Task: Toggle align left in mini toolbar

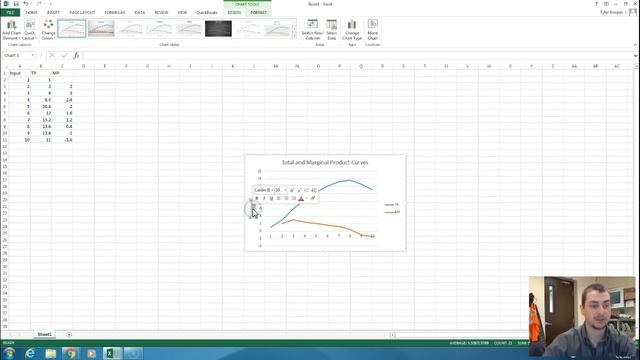Action: coord(279,198)
